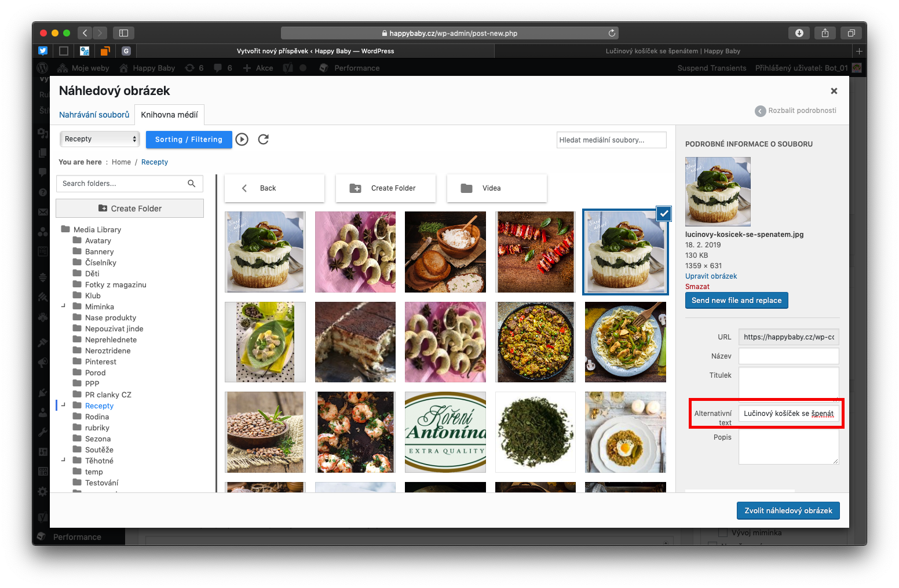Screen dimensions: 899x588
Task: Close the Náhledový obrázek dialog
Action: [x=834, y=91]
